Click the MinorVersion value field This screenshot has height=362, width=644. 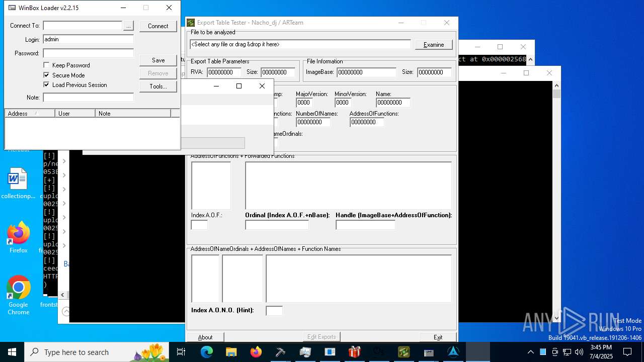click(x=342, y=103)
